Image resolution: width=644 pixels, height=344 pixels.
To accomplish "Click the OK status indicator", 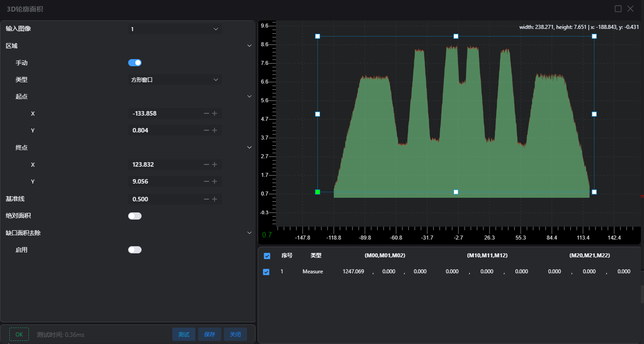I will [x=19, y=334].
